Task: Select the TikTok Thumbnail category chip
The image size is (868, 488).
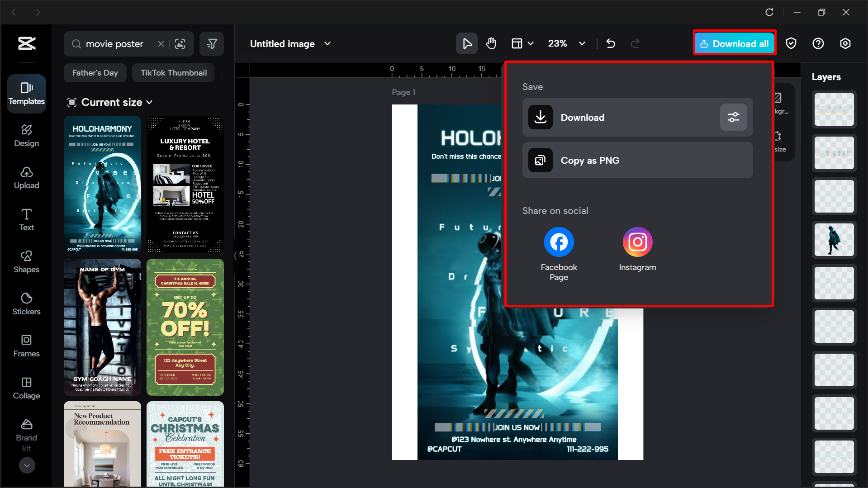Action: pos(173,72)
